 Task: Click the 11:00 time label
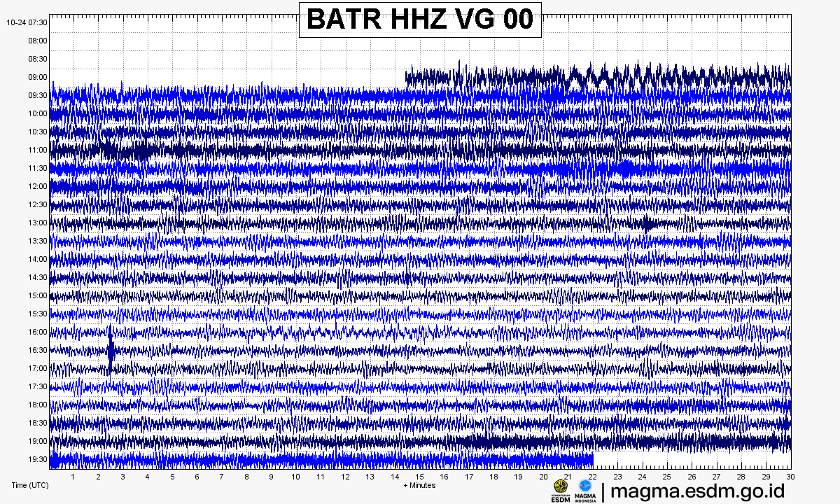(x=38, y=150)
